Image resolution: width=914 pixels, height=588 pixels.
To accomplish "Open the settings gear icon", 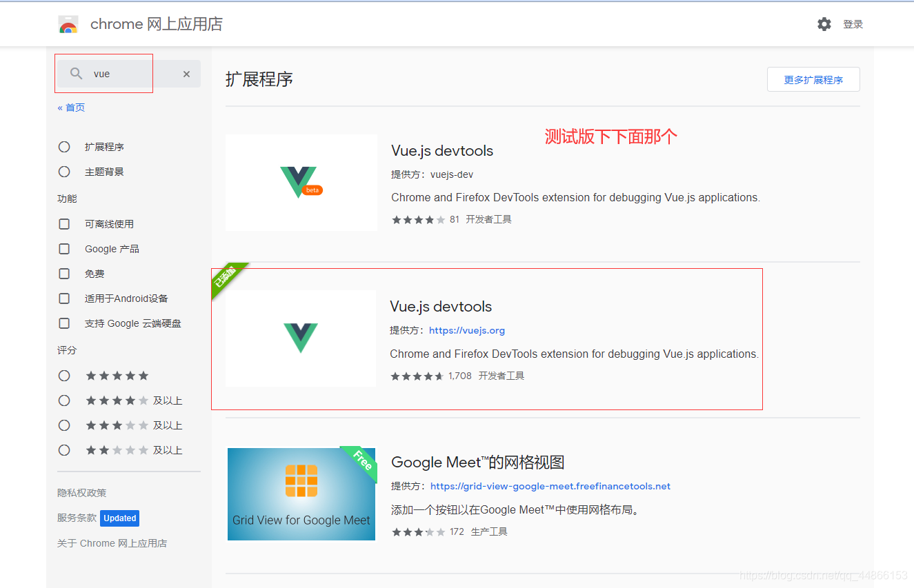I will (824, 24).
